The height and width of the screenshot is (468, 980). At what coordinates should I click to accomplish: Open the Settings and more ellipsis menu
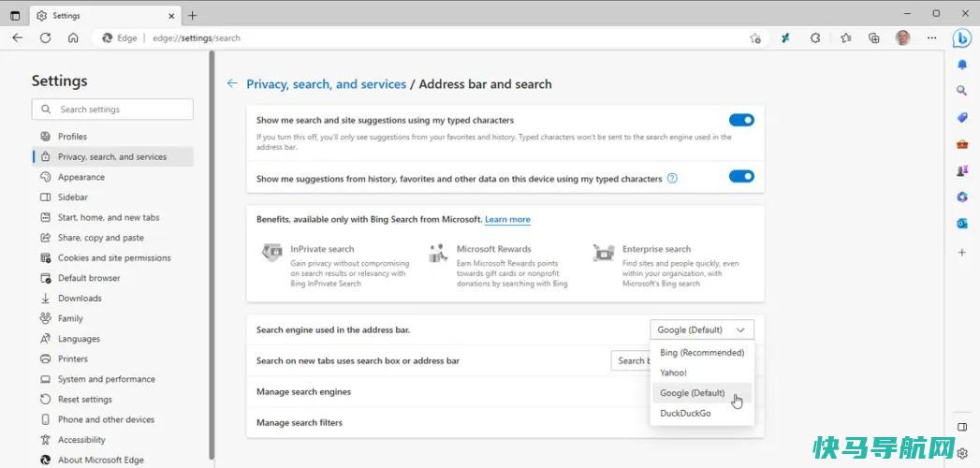coord(932,38)
